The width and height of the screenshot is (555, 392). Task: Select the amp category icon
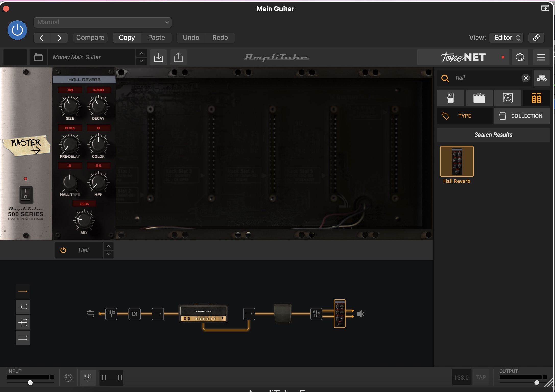tap(479, 98)
